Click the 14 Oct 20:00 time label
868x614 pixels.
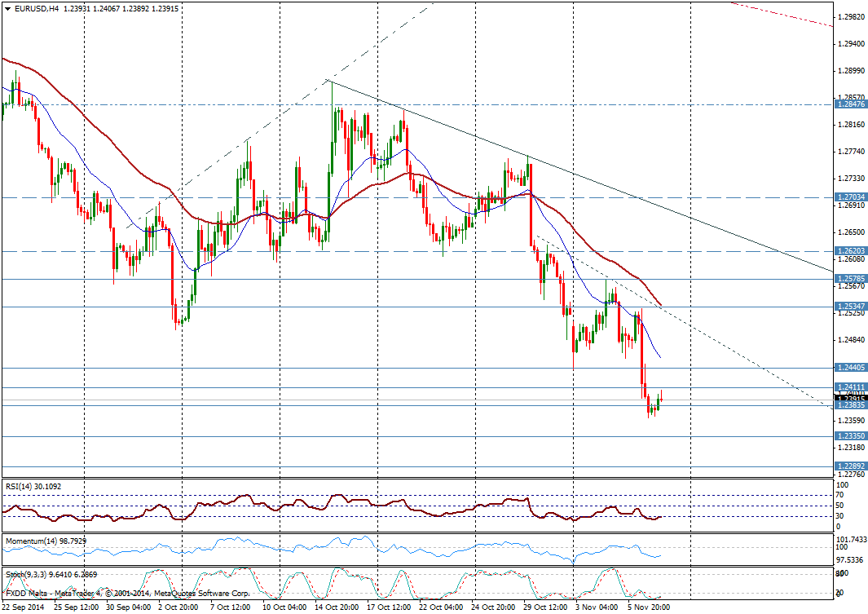(337, 607)
